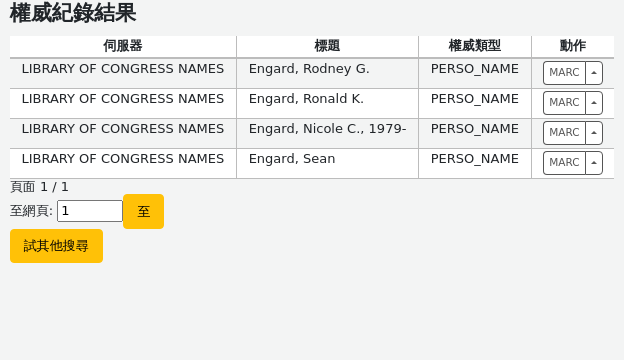Expand action dropdown arrow for Nicole C. row

coord(594,133)
